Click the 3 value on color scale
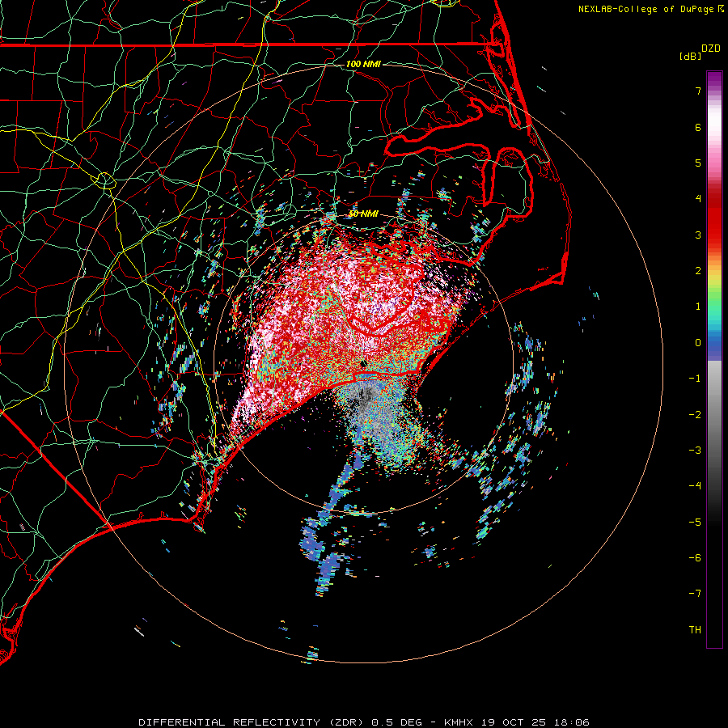Image resolution: width=728 pixels, height=728 pixels. [698, 235]
